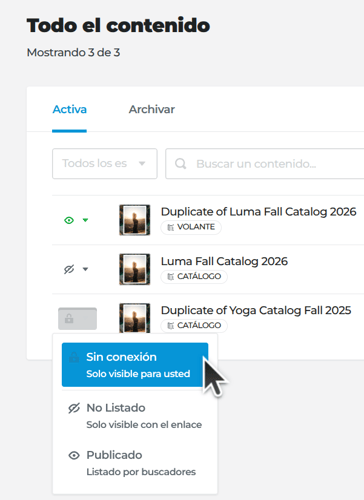Select the Activa tab
The image size is (364, 500).
69,109
